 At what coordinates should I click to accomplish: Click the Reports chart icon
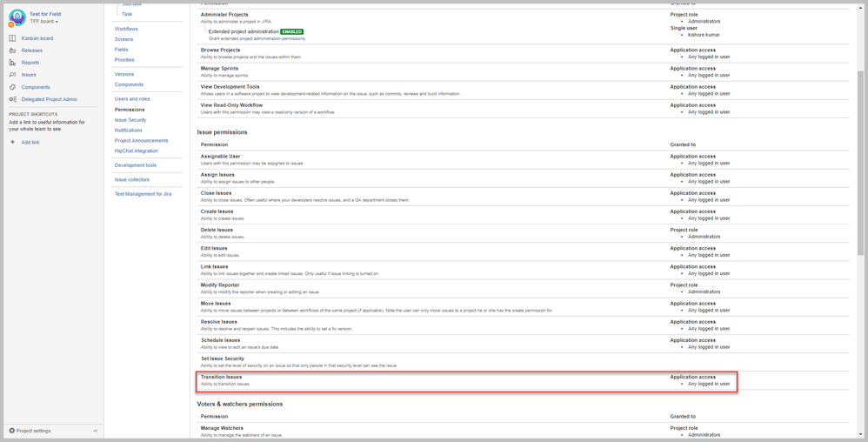tap(12, 63)
